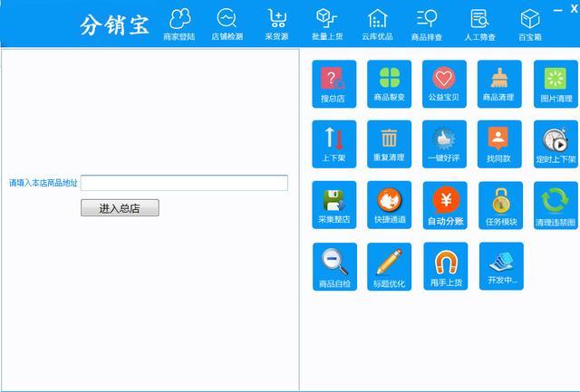Open 重复清理 trash can tile
The width and height of the screenshot is (580, 392).
click(389, 144)
